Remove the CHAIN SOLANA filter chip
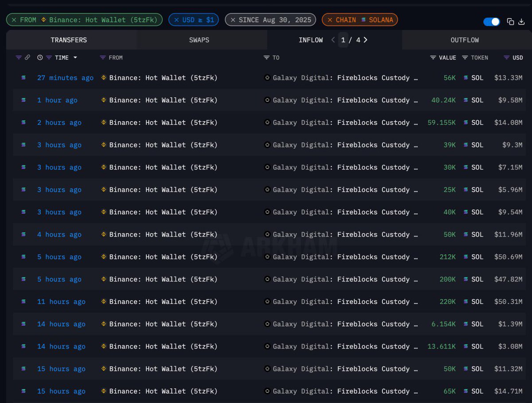Viewport: 532px width, 403px height. 330,20
